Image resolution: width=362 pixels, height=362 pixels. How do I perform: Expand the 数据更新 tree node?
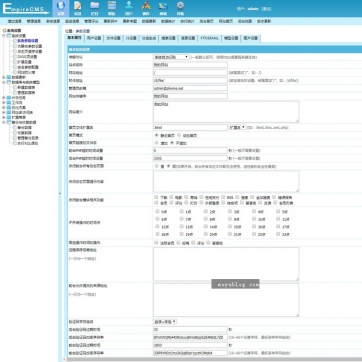tap(4, 77)
